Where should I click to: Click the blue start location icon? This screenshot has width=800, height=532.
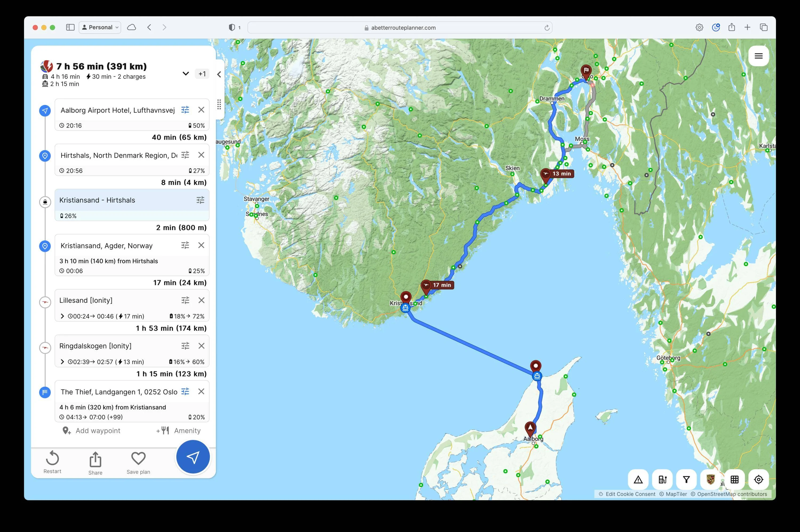point(45,111)
